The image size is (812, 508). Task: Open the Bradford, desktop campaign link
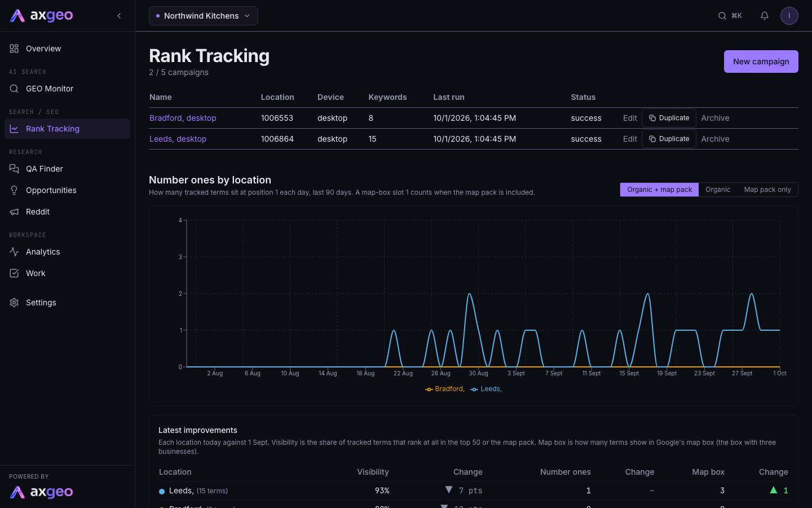click(183, 118)
